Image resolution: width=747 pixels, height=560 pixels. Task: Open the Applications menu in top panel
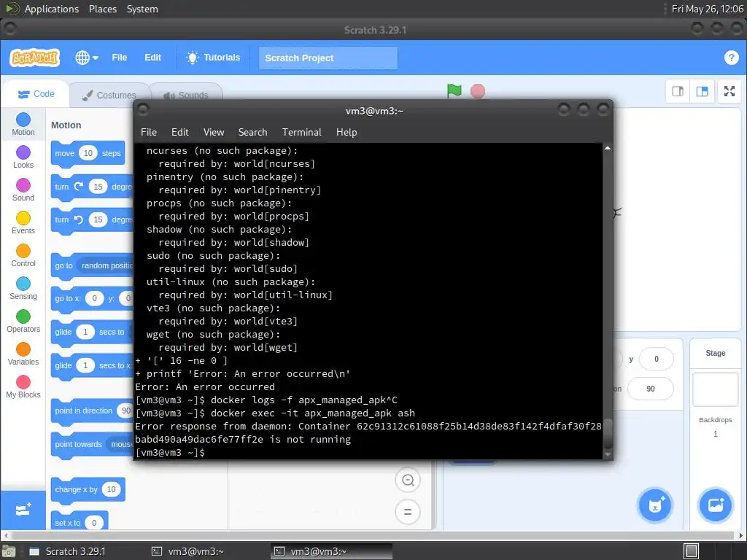[x=51, y=9]
